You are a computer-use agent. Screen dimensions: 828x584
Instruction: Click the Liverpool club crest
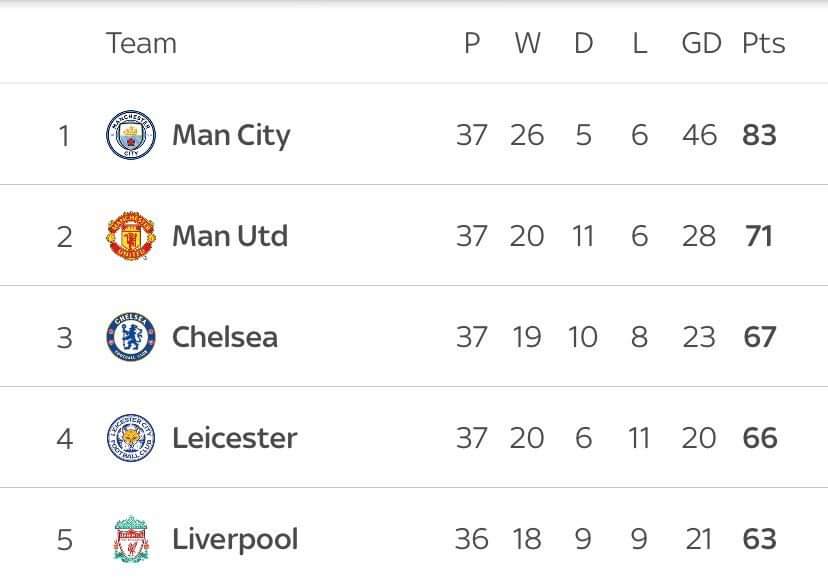131,539
